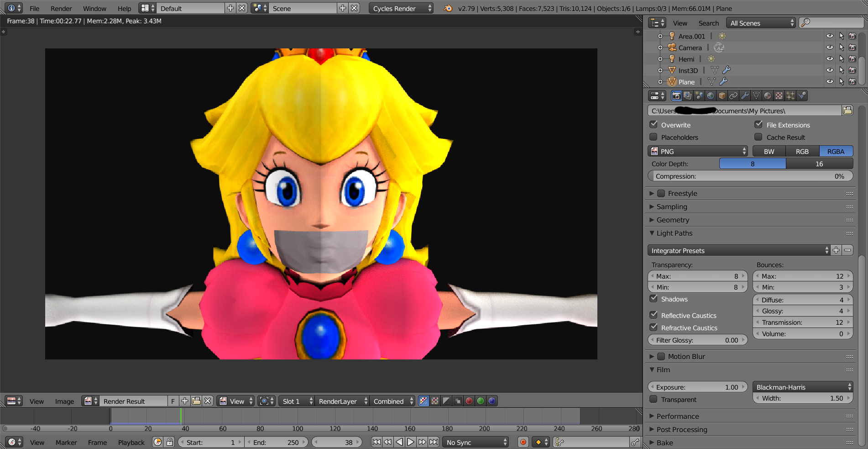Hide the Camera object with its eye icon
The width and height of the screenshot is (868, 449).
coord(830,48)
